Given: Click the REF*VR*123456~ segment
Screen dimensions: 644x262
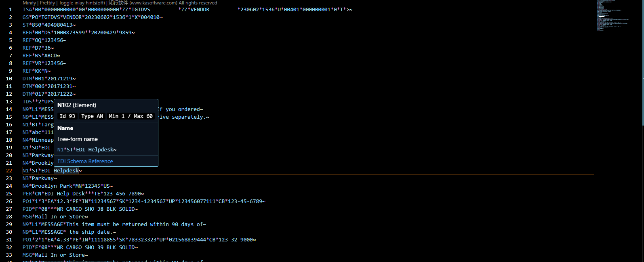Looking at the screenshot, I should coord(44,63).
